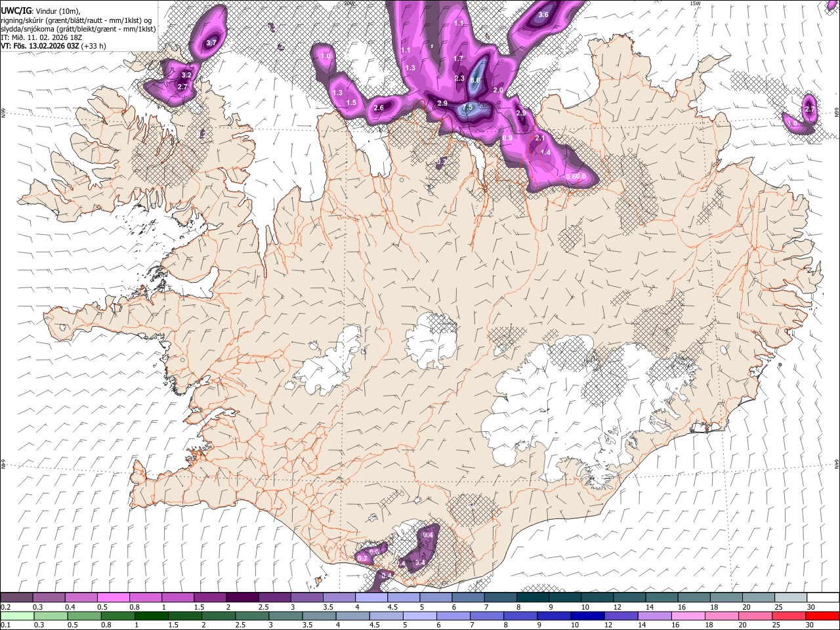Viewport: 840px width, 630px height.
Task: Click the 1.5 precipitation value on the map
Action: pyautogui.click(x=351, y=102)
